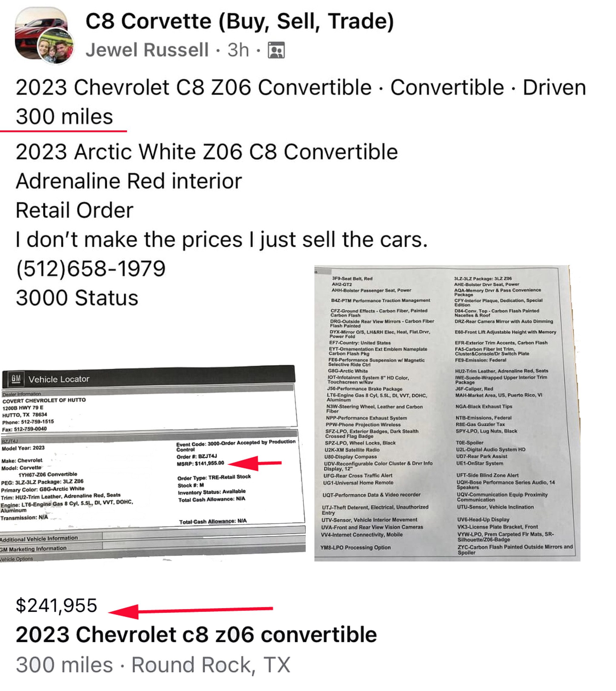
Task: Open the vehicle options list photo
Action: coord(446,413)
